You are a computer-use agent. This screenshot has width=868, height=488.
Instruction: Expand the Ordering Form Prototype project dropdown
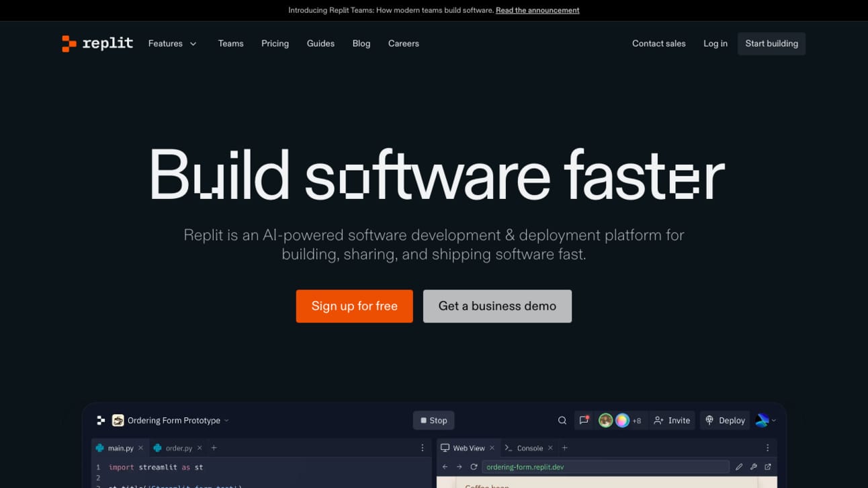point(226,421)
